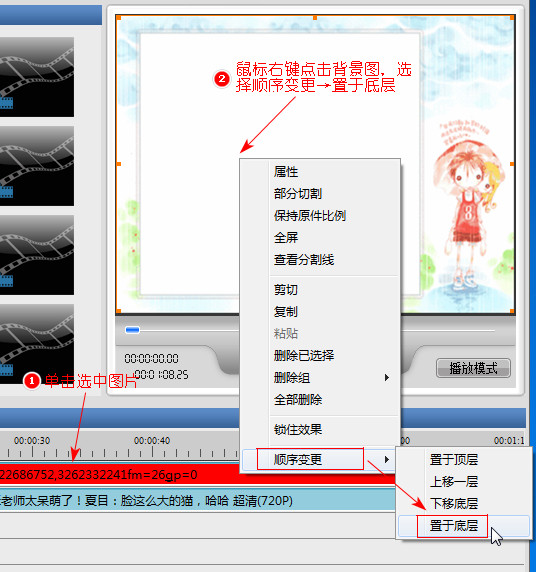Select 属性 in the context menu
The width and height of the screenshot is (536, 572).
pos(286,172)
